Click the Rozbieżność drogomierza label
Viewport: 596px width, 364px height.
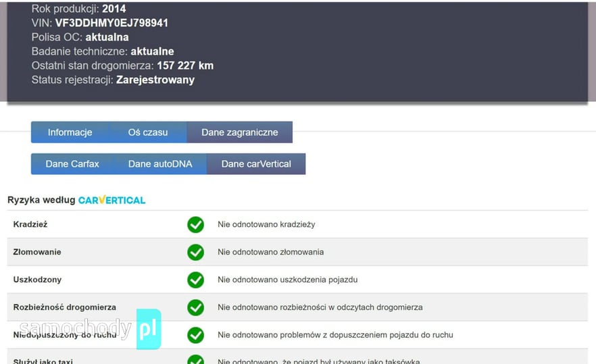[x=65, y=307]
